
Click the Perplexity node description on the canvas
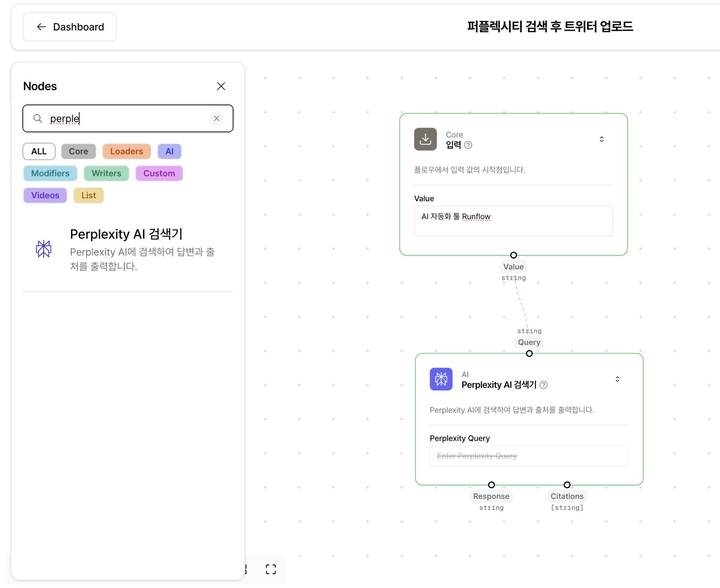pos(512,410)
